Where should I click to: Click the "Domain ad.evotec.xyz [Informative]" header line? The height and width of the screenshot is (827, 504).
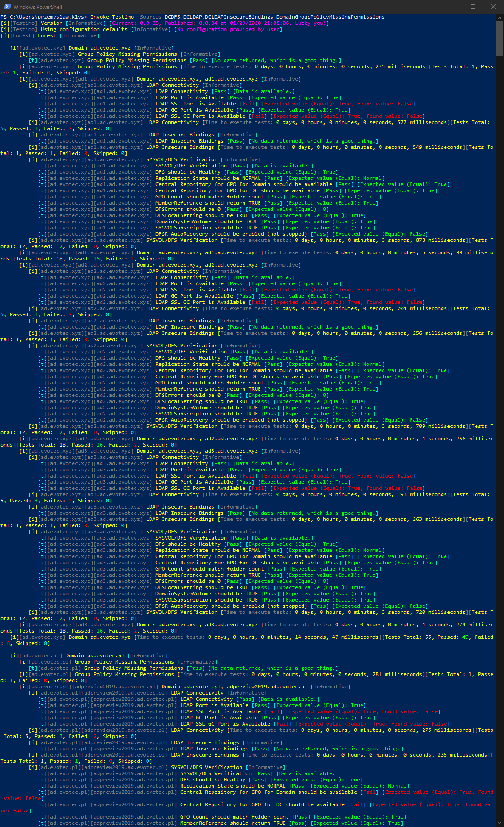point(121,48)
